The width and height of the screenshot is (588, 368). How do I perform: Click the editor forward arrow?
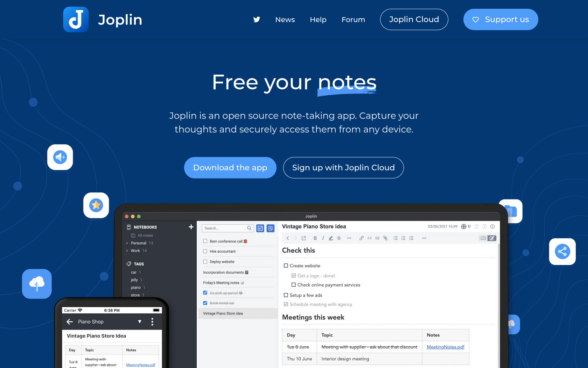(296, 238)
